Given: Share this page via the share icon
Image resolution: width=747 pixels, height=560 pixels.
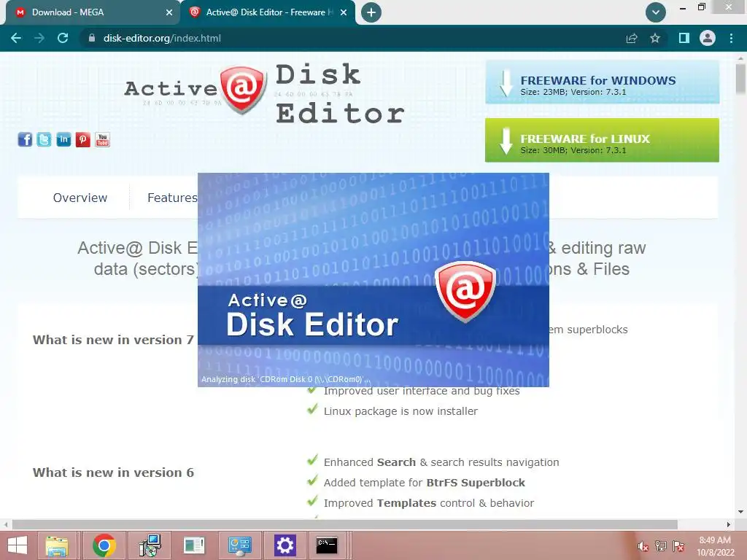Looking at the screenshot, I should coord(632,38).
